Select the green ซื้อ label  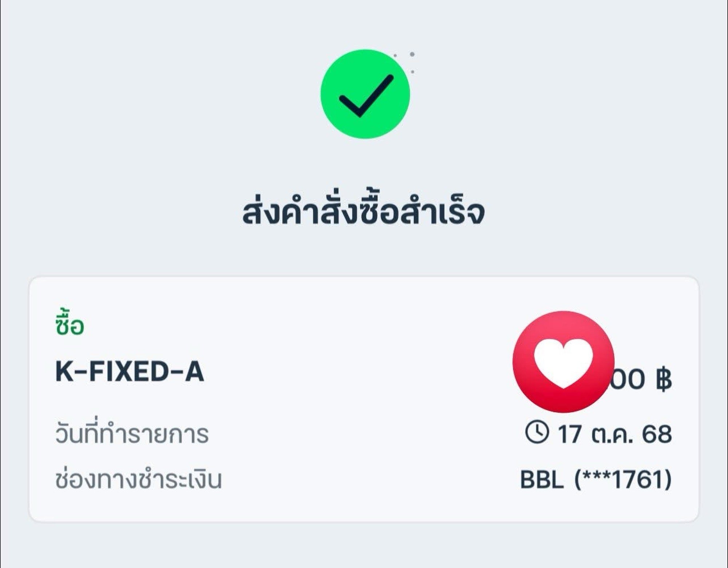(70, 325)
